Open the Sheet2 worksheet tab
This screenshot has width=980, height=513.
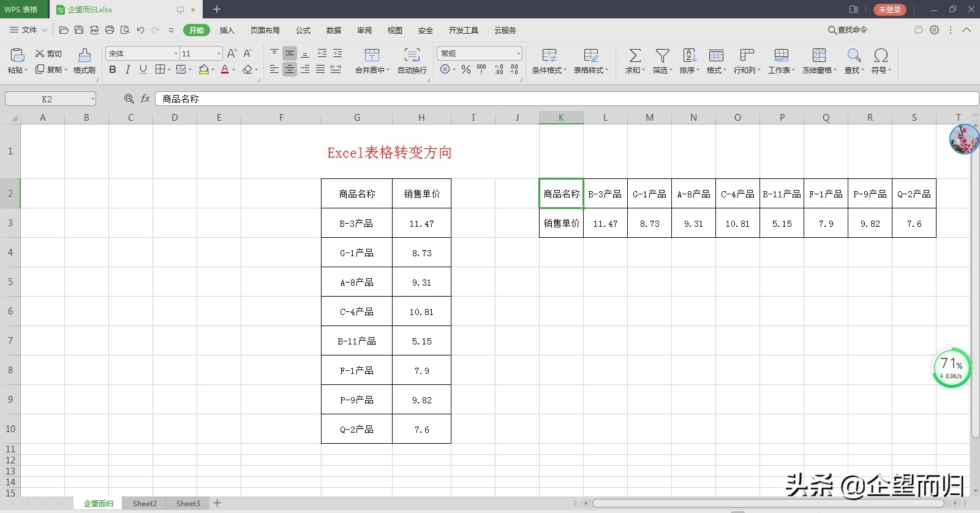click(145, 503)
